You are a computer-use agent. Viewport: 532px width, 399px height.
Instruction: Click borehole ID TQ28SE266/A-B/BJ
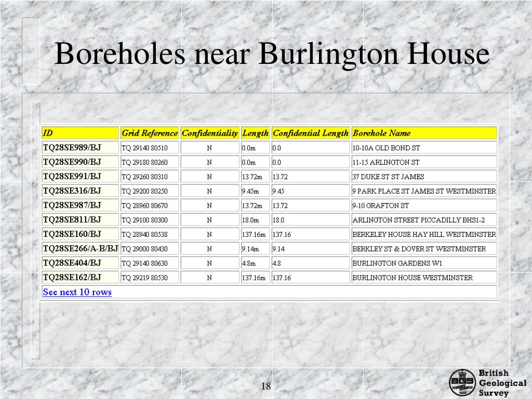pos(81,249)
